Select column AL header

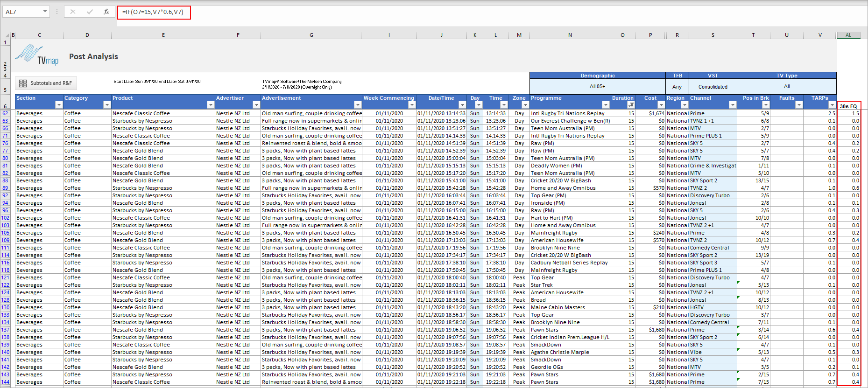848,35
